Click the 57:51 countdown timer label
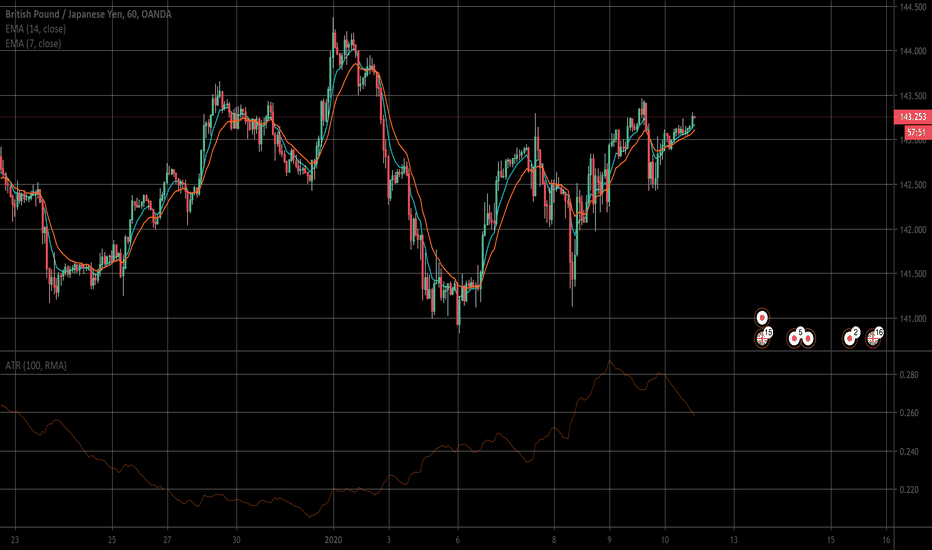 (x=915, y=131)
